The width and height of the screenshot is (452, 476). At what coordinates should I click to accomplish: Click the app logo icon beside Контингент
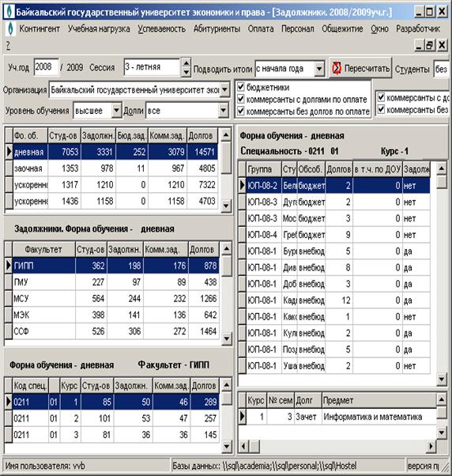coord(10,28)
